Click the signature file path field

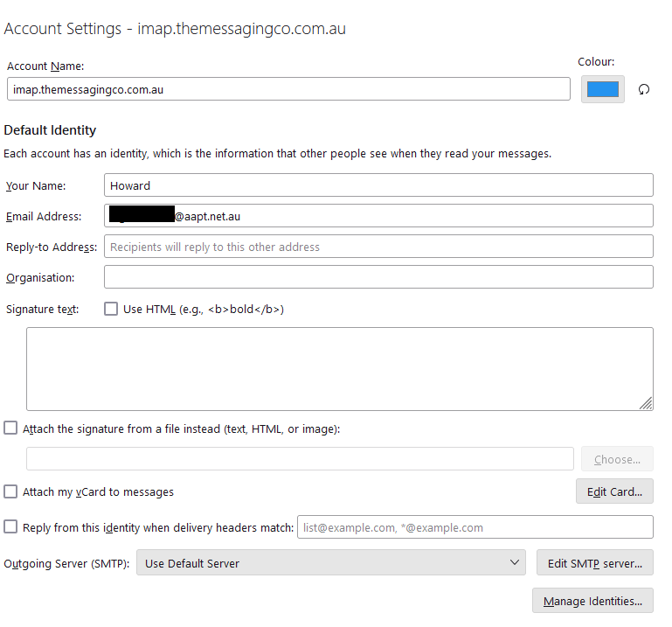[x=300, y=459]
